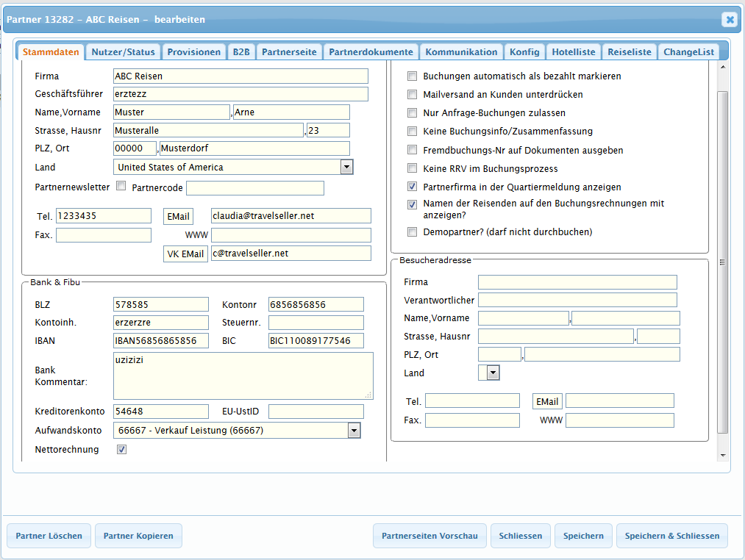Switch to the Provisionen tab
Viewport: 745px width, 560px height.
pos(193,52)
